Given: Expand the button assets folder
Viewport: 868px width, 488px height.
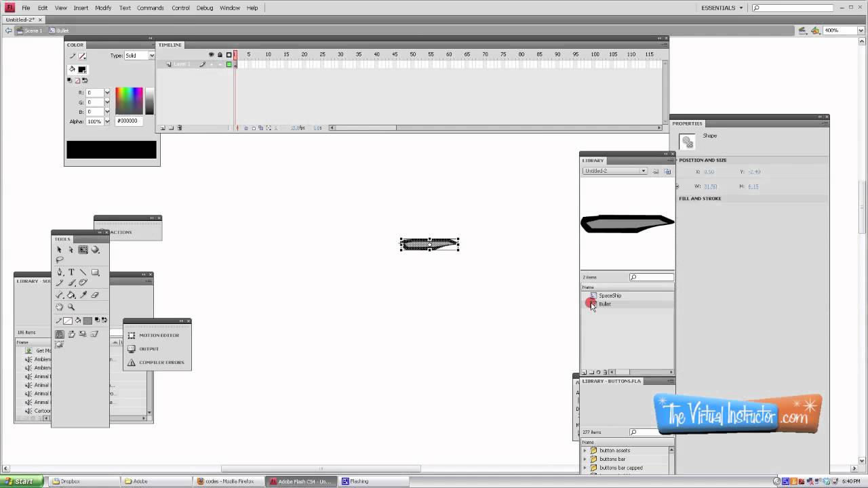Looking at the screenshot, I should 585,450.
